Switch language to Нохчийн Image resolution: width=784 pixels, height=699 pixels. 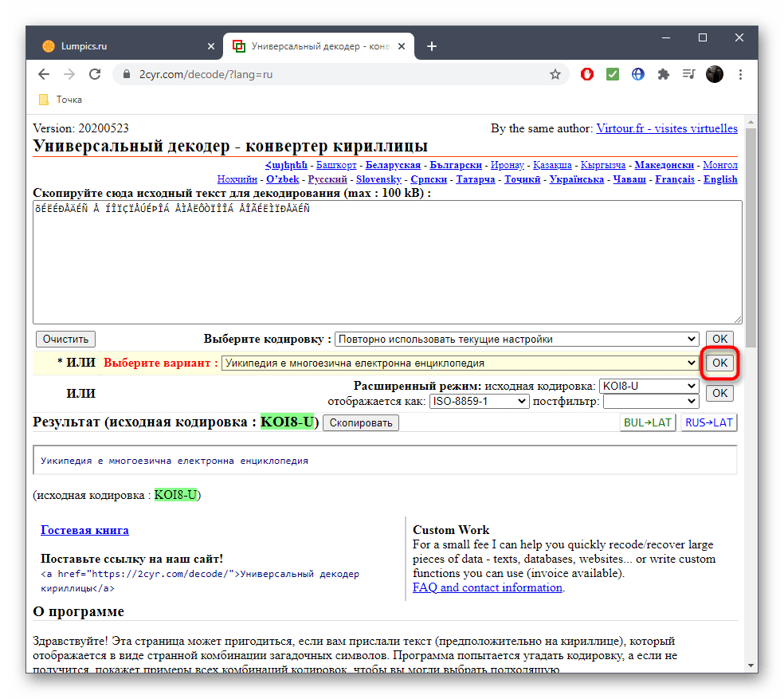point(237,179)
